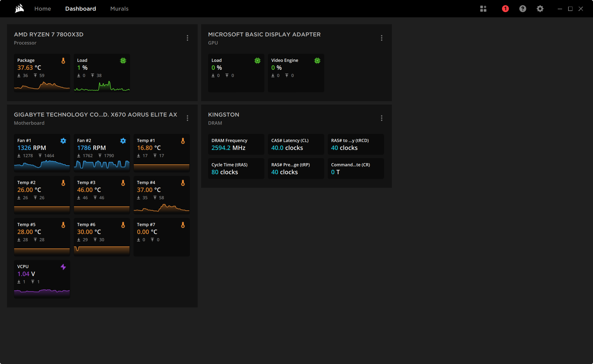Click the Processor subtitle label
Viewport: 593px width, 364px height.
point(25,43)
